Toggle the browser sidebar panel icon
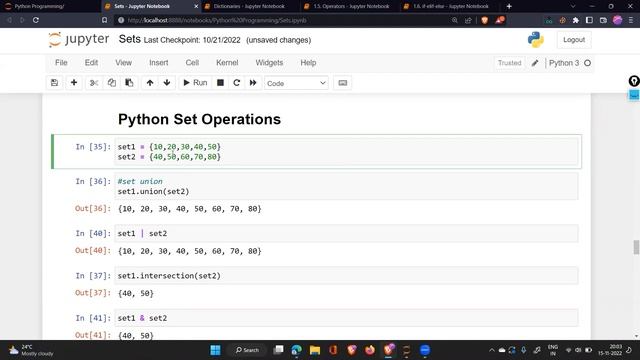This screenshot has height=360, width=640. point(589,20)
